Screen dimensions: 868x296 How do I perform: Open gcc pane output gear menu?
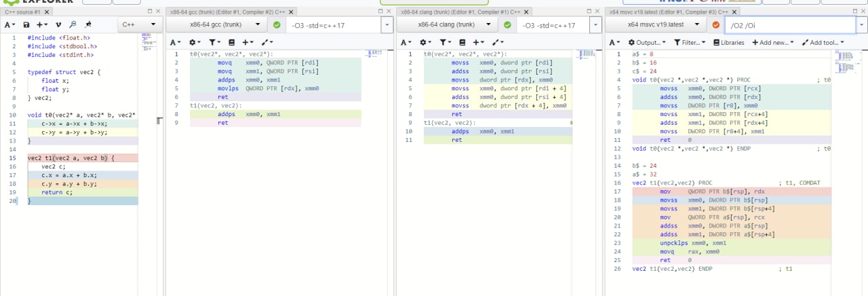tap(195, 42)
